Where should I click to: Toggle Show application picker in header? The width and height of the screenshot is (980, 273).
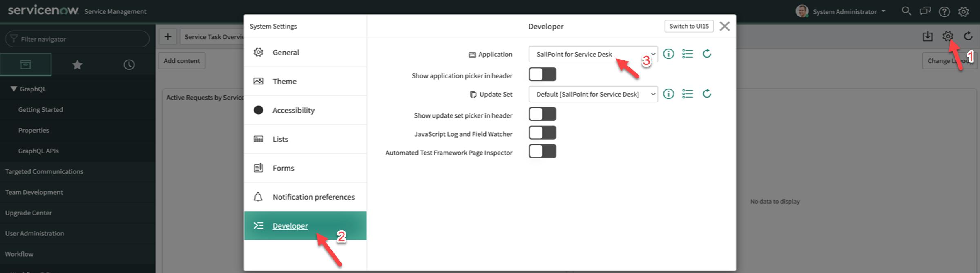click(542, 74)
